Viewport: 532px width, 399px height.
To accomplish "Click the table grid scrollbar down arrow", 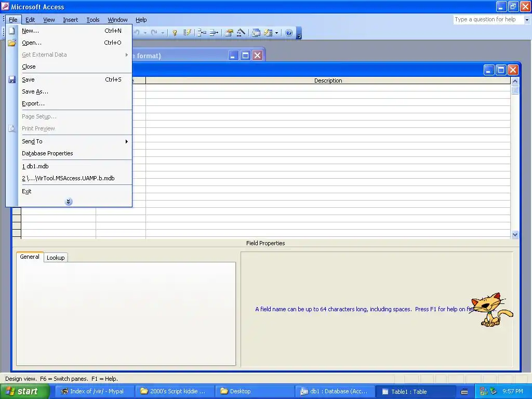I will pos(515,234).
